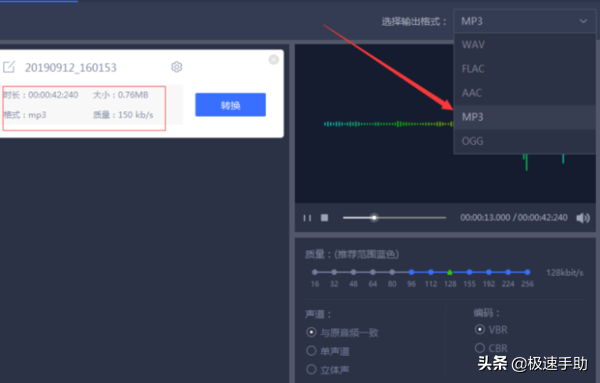Viewport: 600px width, 383px height.
Task: Collapse the format dropdown with the chevron arrow
Action: (583, 21)
